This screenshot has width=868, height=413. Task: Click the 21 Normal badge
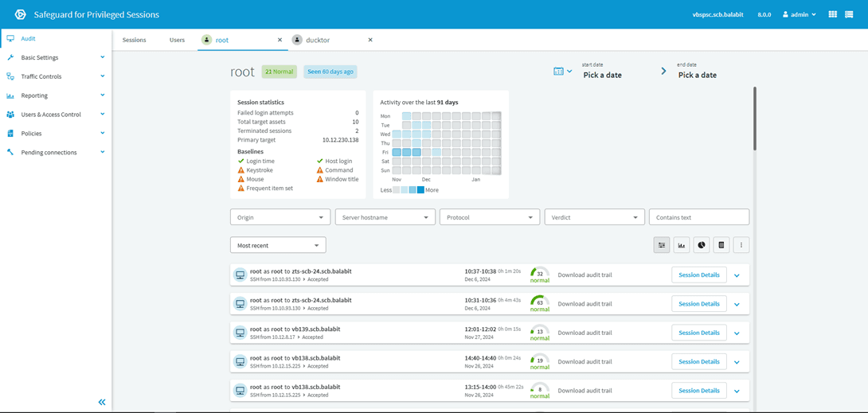(x=280, y=72)
